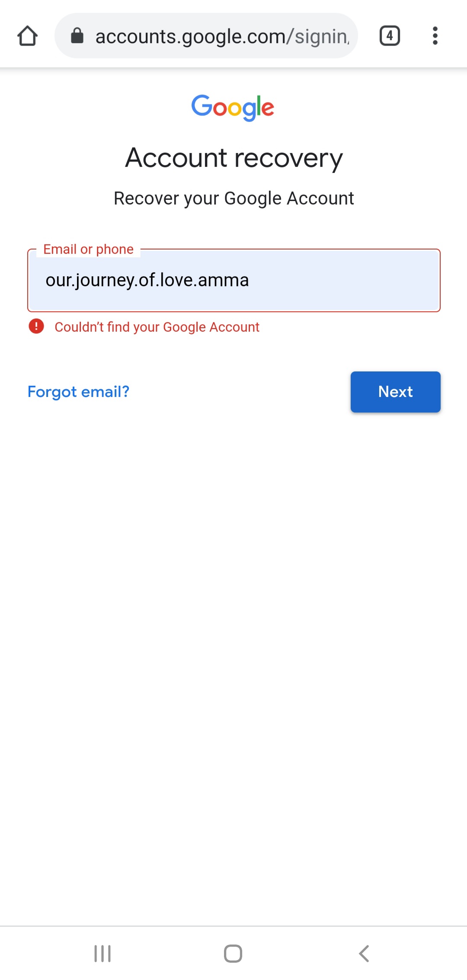Open the three-dot browser menu
The image size is (467, 980).
click(x=435, y=36)
